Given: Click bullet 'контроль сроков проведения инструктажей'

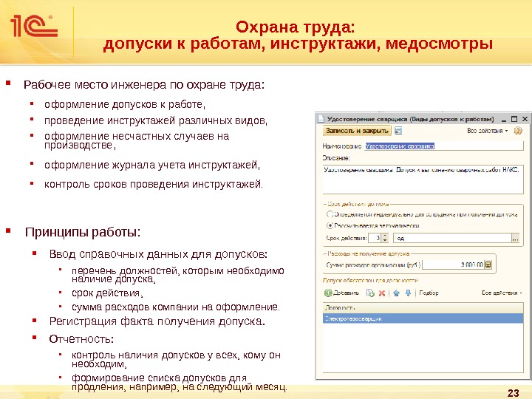Looking at the screenshot, I should tap(153, 184).
